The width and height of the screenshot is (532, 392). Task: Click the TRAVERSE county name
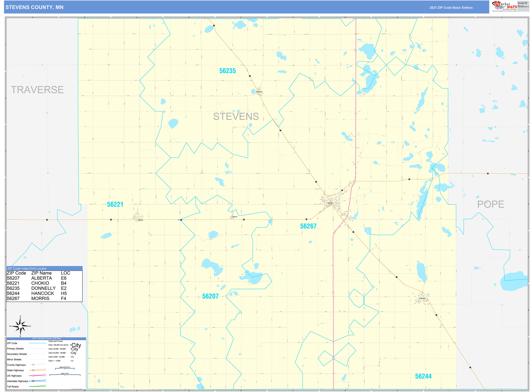(x=37, y=90)
